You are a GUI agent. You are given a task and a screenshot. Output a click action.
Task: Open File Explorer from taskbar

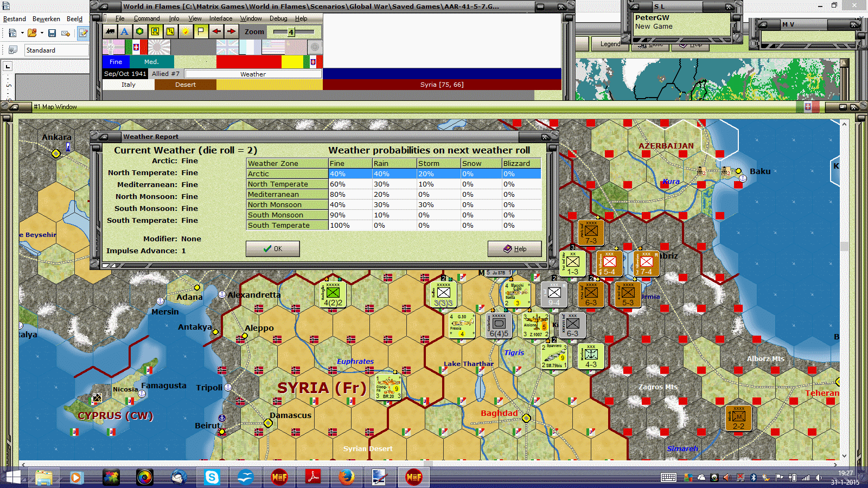[x=44, y=477]
